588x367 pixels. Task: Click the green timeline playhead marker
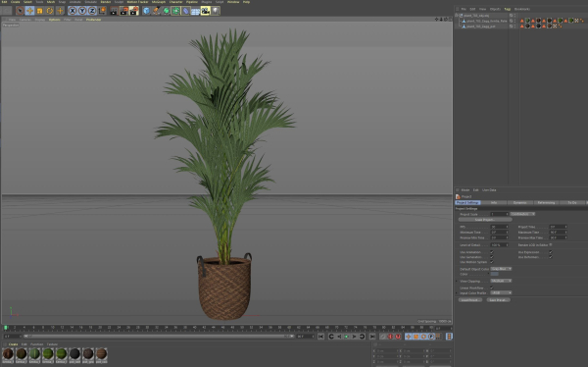pyautogui.click(x=5, y=328)
